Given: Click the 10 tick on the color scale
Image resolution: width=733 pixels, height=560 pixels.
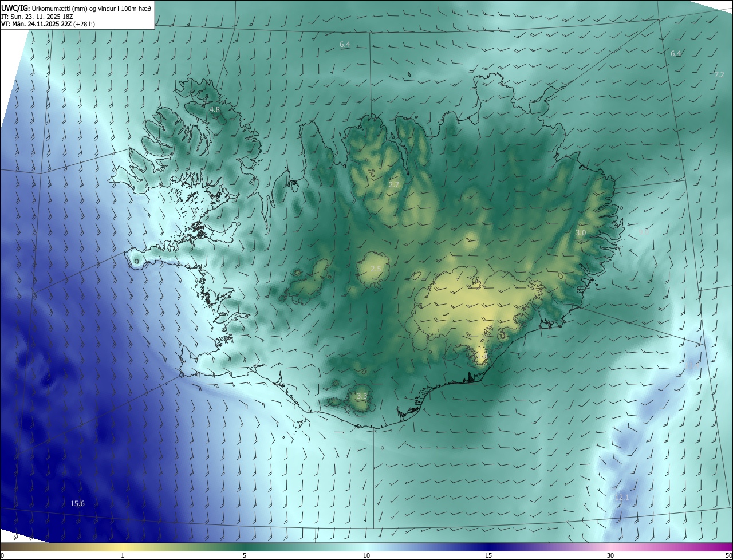Looking at the screenshot, I should click(x=366, y=555).
